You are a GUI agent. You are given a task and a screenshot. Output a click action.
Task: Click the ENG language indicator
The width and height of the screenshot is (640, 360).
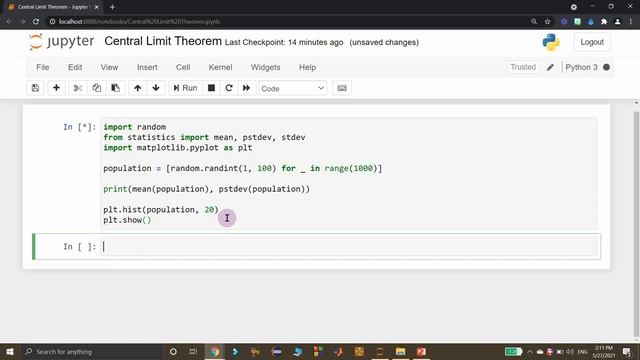click(582, 351)
